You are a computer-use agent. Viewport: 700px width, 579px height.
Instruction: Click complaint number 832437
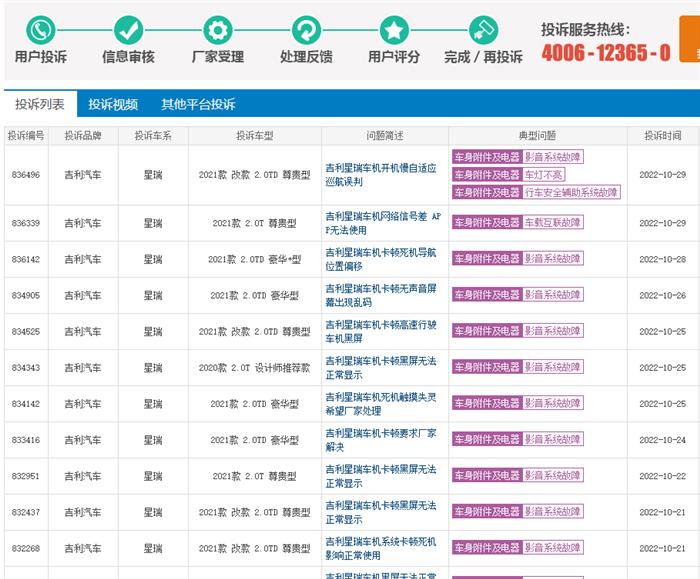(26, 512)
